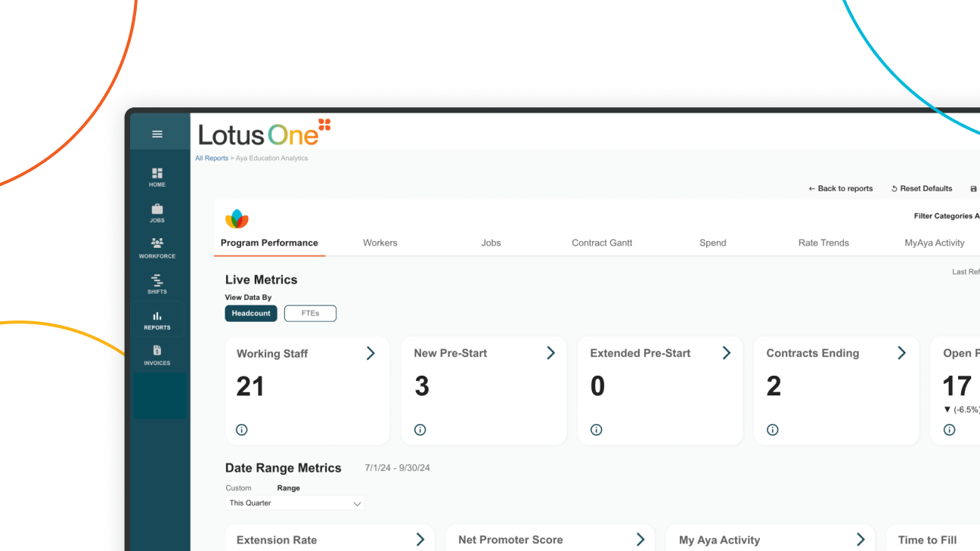The height and width of the screenshot is (551, 980).
Task: Click Reset Defaults button
Action: tap(922, 189)
